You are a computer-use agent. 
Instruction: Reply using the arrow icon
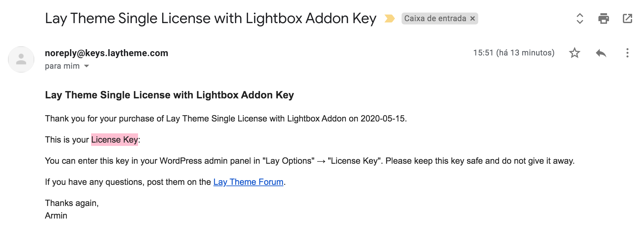(601, 53)
